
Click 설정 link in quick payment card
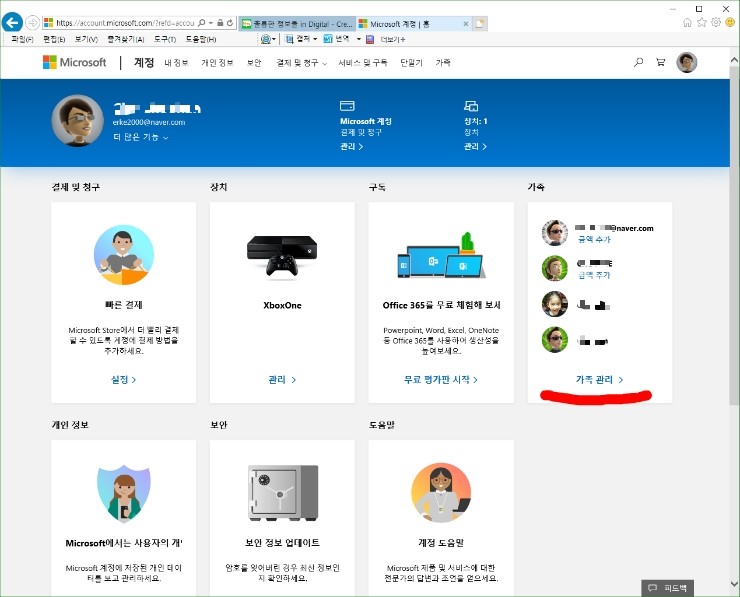point(124,379)
